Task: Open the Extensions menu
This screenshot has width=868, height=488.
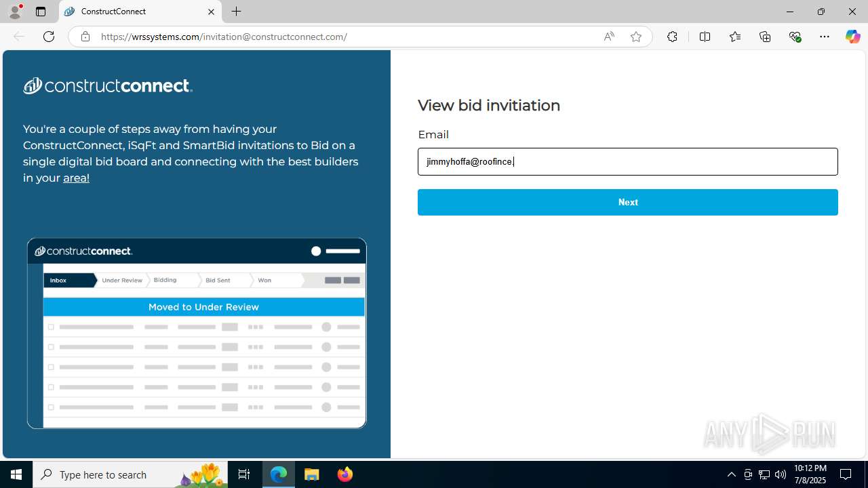Action: (x=672, y=37)
